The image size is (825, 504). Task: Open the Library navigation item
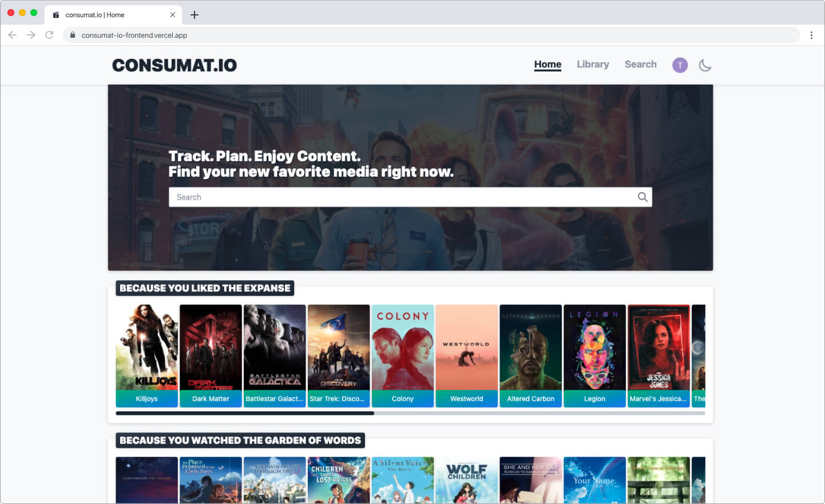[593, 65]
